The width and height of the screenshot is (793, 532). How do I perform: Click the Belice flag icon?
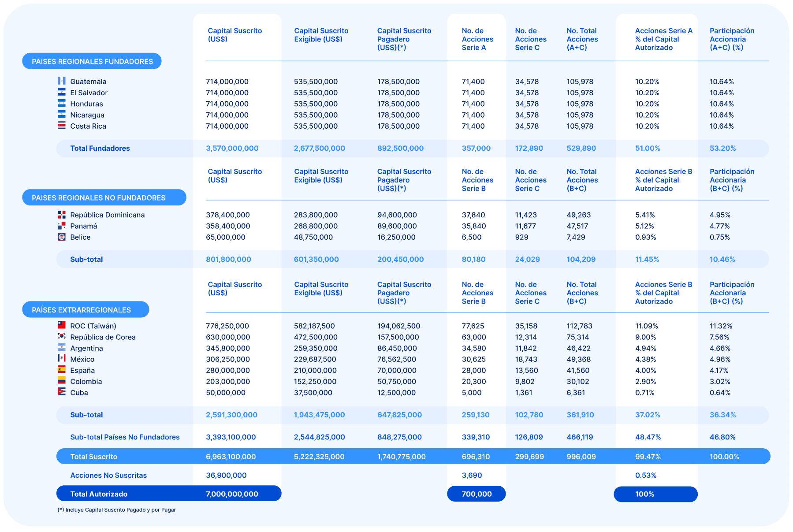(62, 237)
